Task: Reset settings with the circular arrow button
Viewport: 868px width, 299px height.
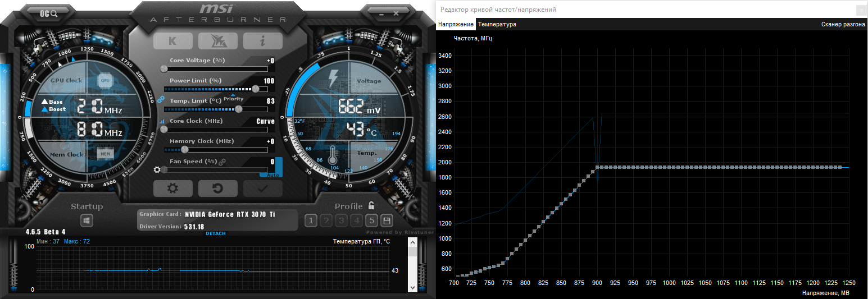Action: pyautogui.click(x=218, y=188)
